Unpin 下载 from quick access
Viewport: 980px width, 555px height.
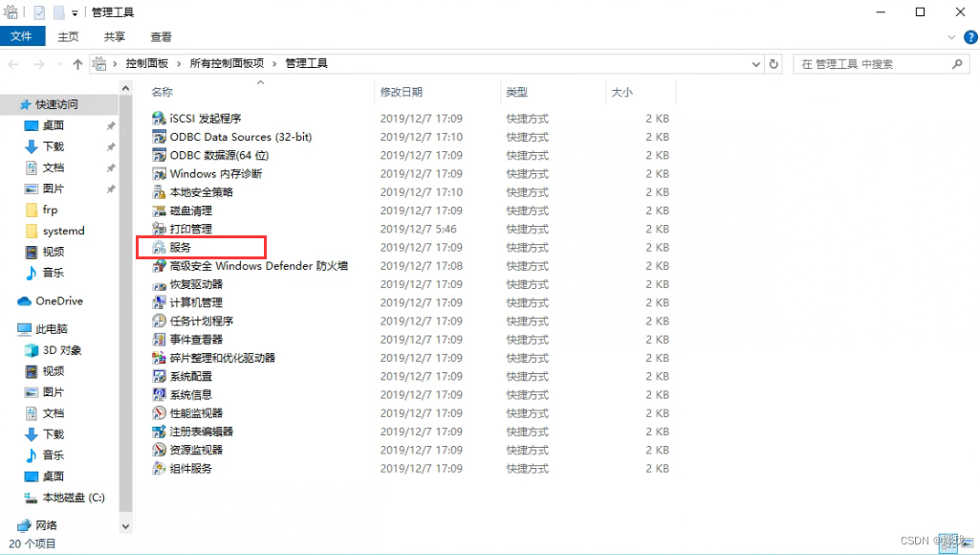112,147
